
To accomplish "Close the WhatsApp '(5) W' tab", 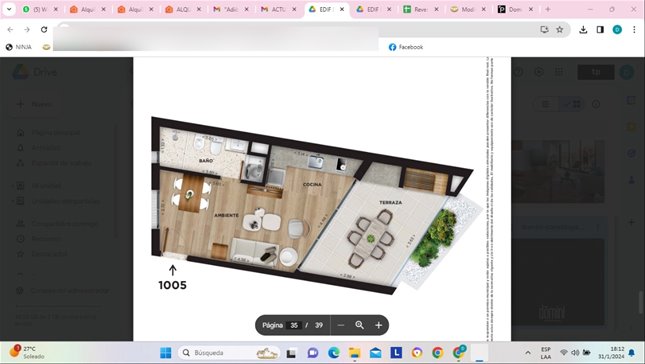I will pyautogui.click(x=56, y=9).
